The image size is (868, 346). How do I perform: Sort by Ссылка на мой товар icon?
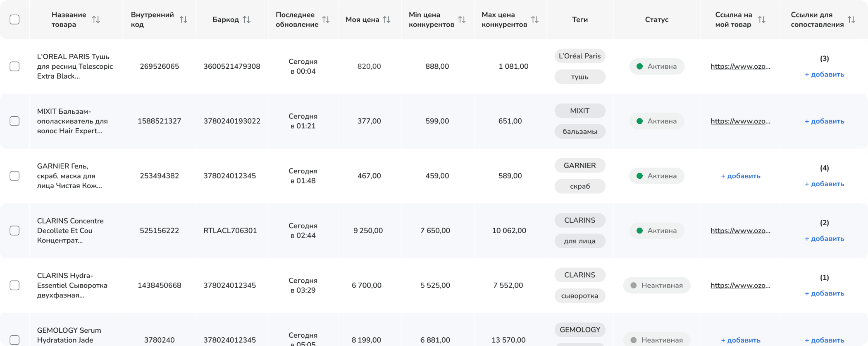pyautogui.click(x=762, y=19)
